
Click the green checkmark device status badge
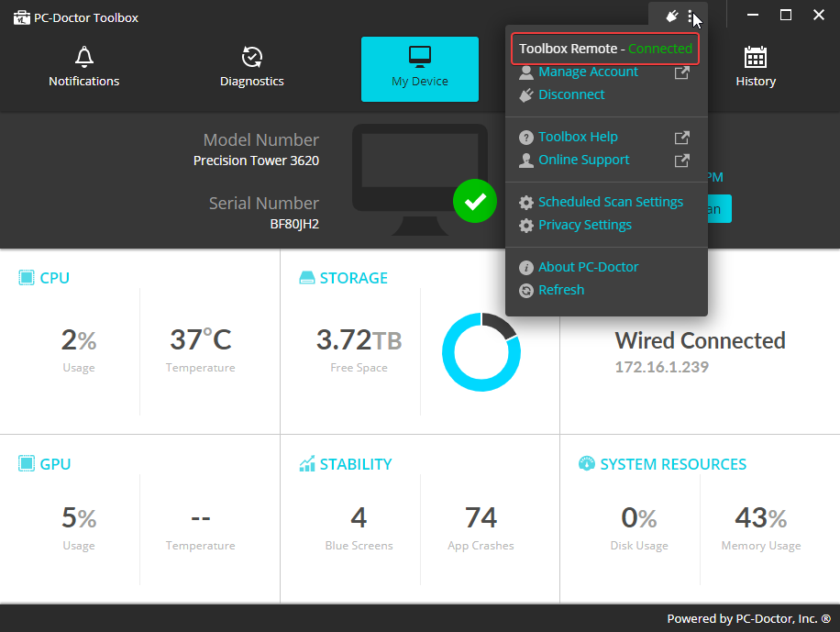pyautogui.click(x=475, y=201)
